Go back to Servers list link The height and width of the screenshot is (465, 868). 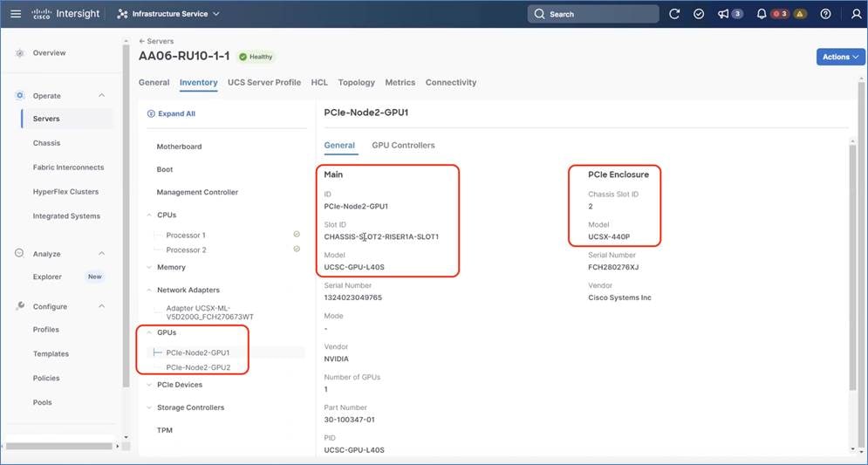pyautogui.click(x=156, y=41)
